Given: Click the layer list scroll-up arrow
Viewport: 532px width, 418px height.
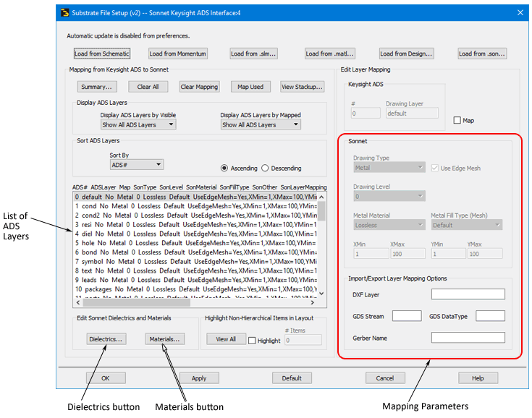Looking at the screenshot, I should (321, 197).
